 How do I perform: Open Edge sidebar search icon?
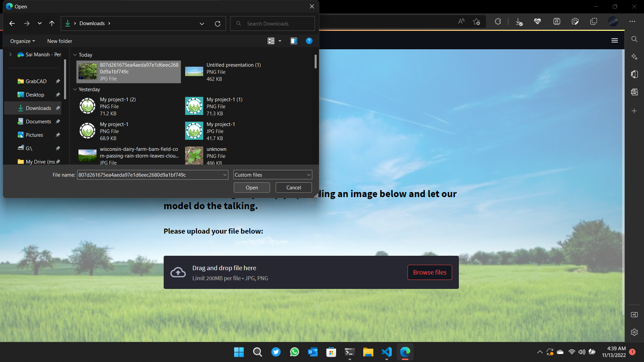click(x=634, y=39)
